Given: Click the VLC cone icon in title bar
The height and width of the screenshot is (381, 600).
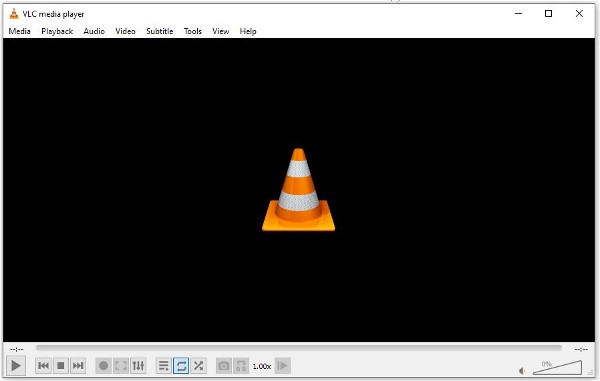Looking at the screenshot, I should click(14, 14).
